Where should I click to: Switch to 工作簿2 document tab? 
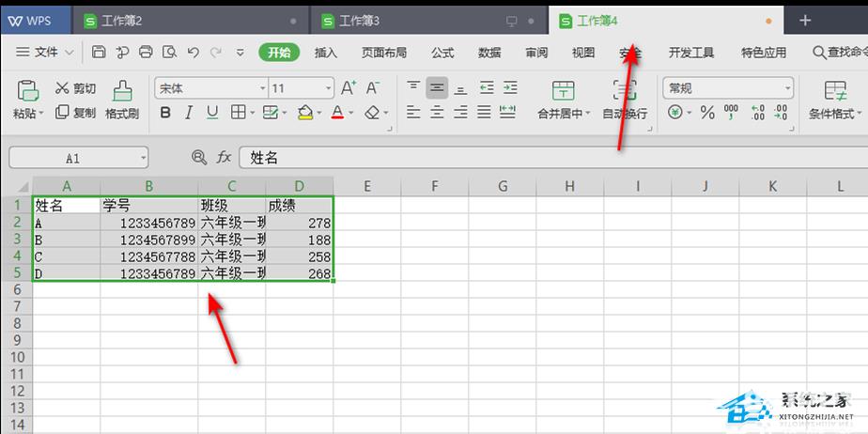190,21
